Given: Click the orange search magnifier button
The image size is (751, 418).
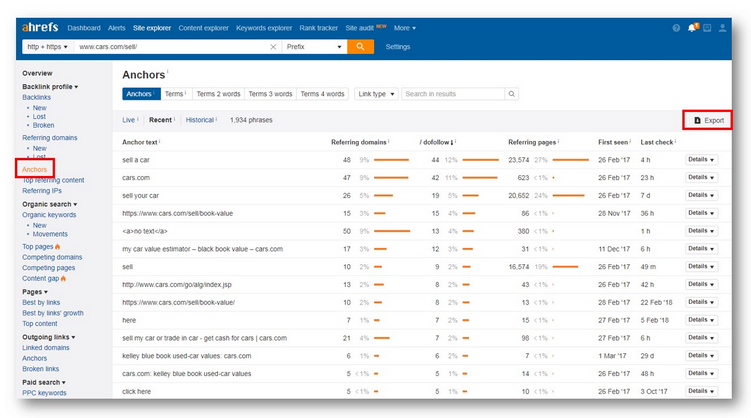Looking at the screenshot, I should coord(360,46).
